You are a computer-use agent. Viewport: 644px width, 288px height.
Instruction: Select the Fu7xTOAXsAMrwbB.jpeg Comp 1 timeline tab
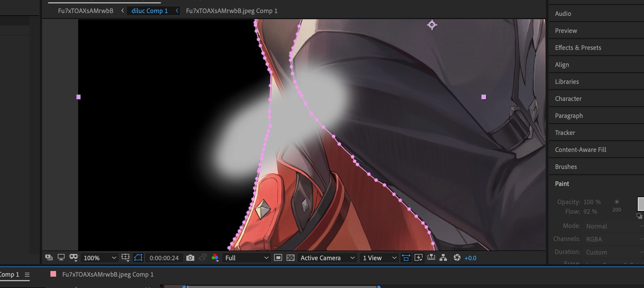(108, 274)
